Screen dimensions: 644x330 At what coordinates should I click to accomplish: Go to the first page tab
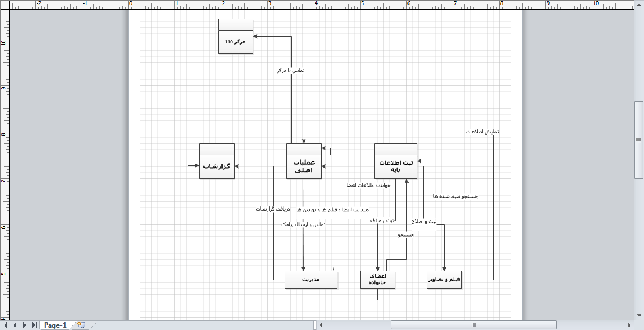pos(5,325)
